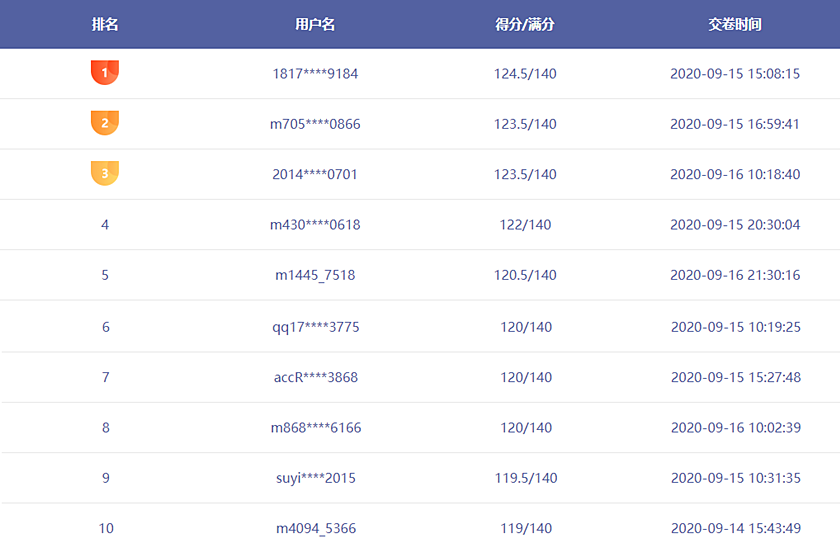Viewport: 840px width, 552px height.
Task: Click the red first-place rank badge
Action: coord(105,73)
